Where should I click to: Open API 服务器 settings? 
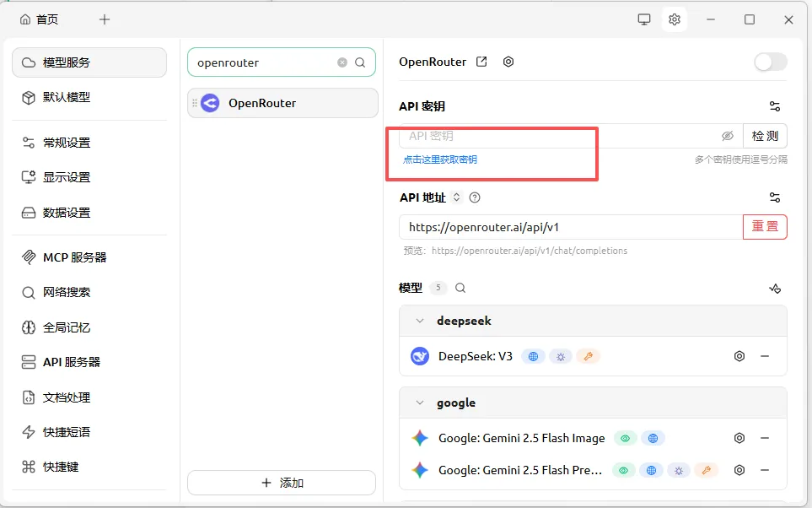click(89, 362)
